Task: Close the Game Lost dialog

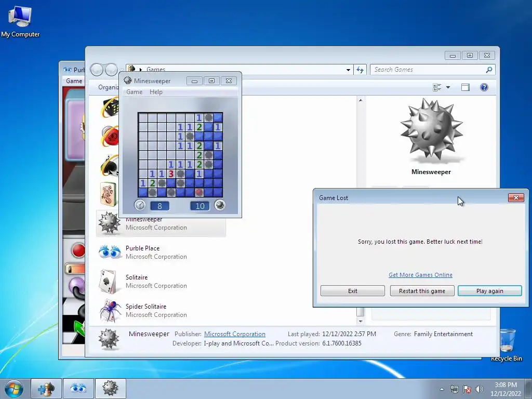Action: [516, 197]
